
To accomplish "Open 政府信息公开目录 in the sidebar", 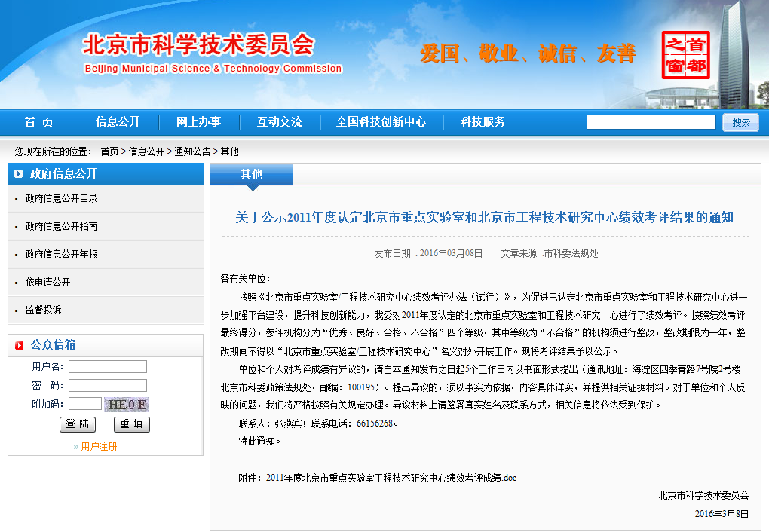I will click(62, 199).
